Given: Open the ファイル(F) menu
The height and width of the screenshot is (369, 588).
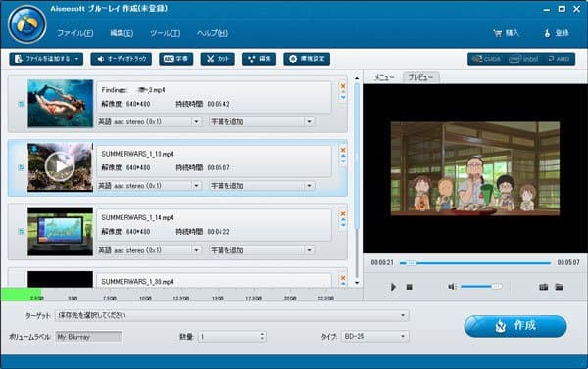Looking at the screenshot, I should point(75,33).
